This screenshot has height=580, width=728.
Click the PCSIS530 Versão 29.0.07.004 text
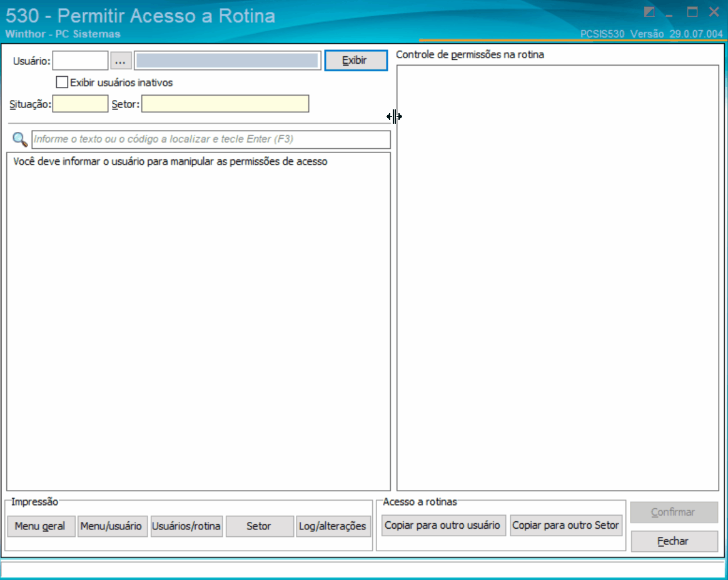(652, 34)
